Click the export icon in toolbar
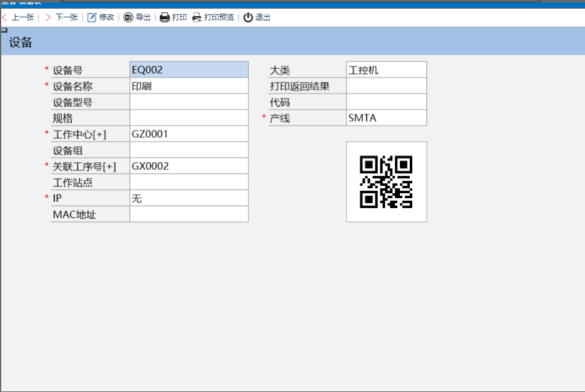Screen dimensions: 585x392 [128, 17]
